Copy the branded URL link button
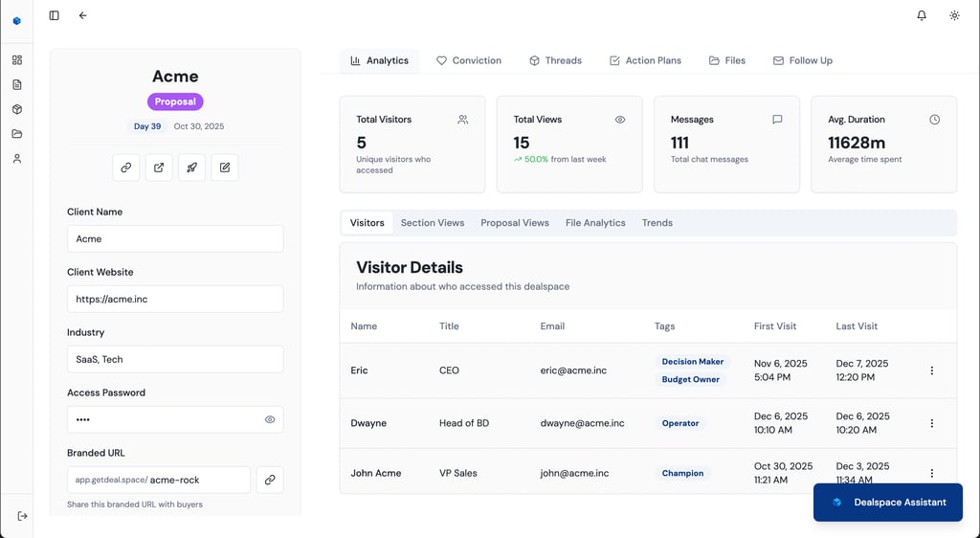Screen dimensions: 980x538 [x=270, y=480]
